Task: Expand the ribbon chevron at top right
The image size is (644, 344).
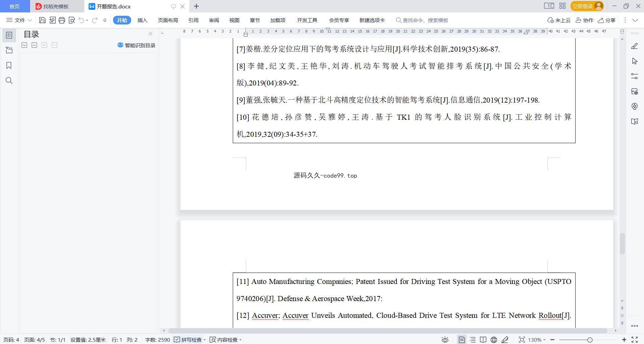Action: pyautogui.click(x=635, y=20)
